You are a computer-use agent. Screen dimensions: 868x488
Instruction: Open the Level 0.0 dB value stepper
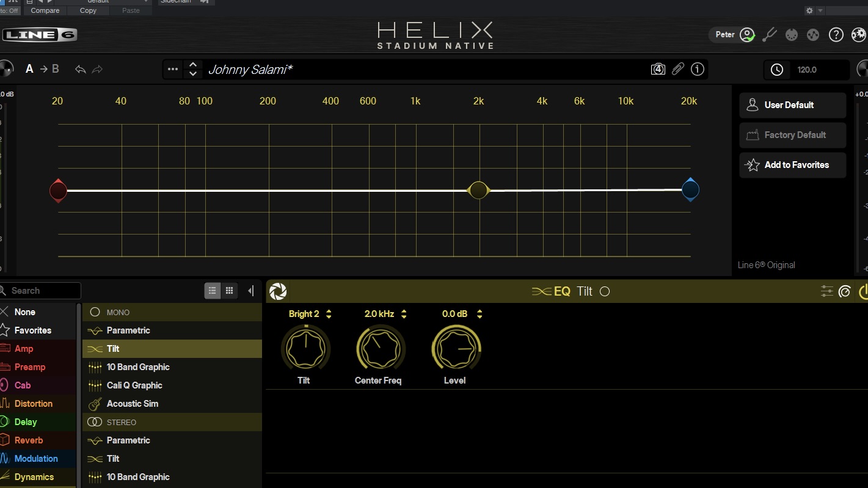[480, 314]
